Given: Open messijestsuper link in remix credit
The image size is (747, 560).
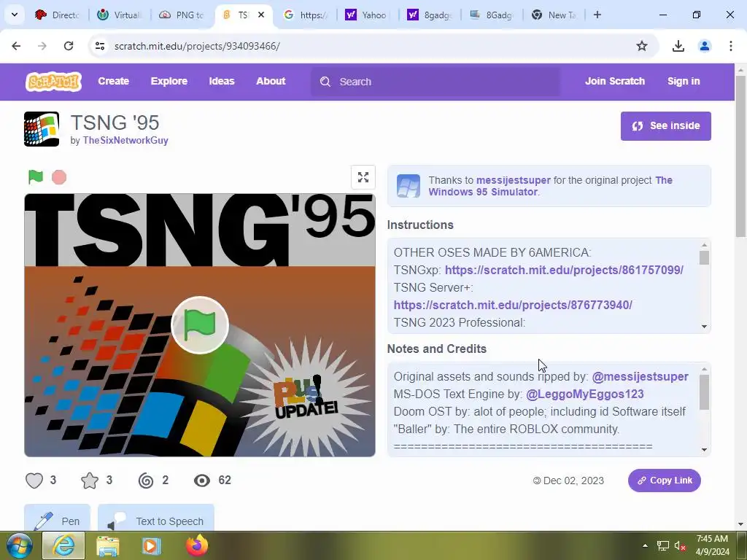Looking at the screenshot, I should (513, 181).
